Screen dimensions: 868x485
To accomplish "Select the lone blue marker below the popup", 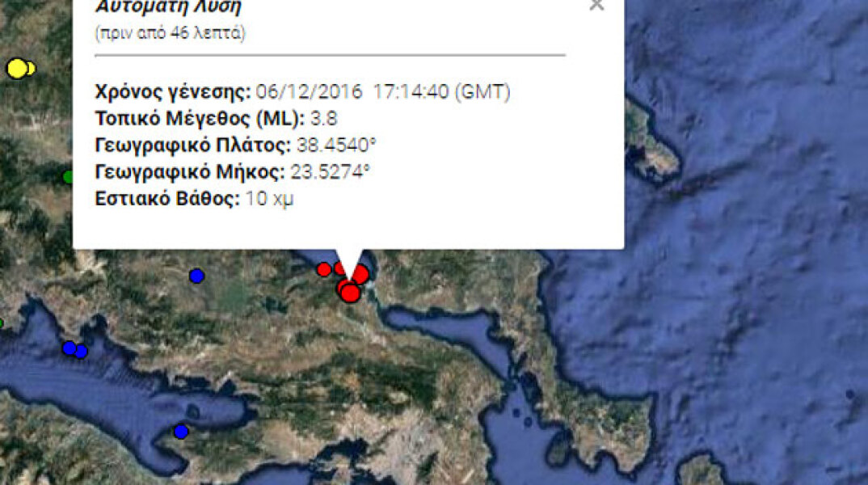I will coord(196,276).
